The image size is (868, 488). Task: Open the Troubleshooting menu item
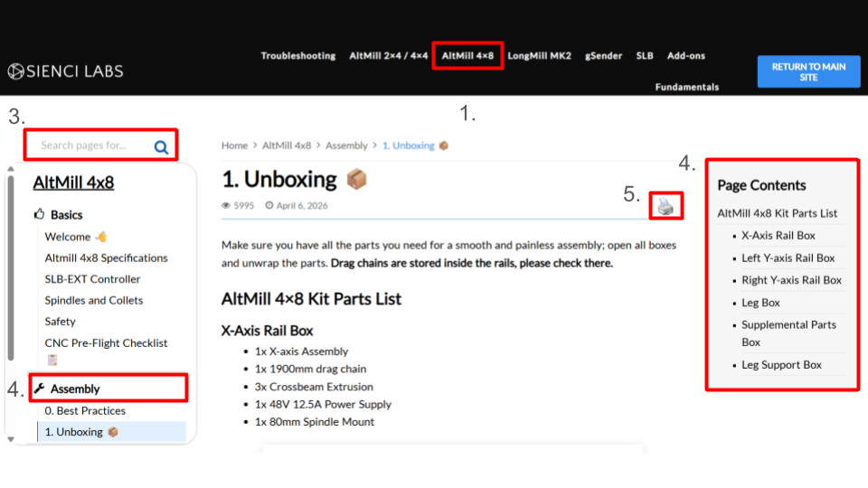click(297, 56)
